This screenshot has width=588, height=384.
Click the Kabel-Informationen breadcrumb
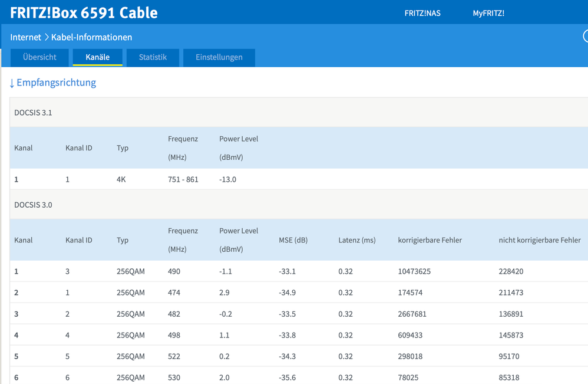(x=91, y=37)
